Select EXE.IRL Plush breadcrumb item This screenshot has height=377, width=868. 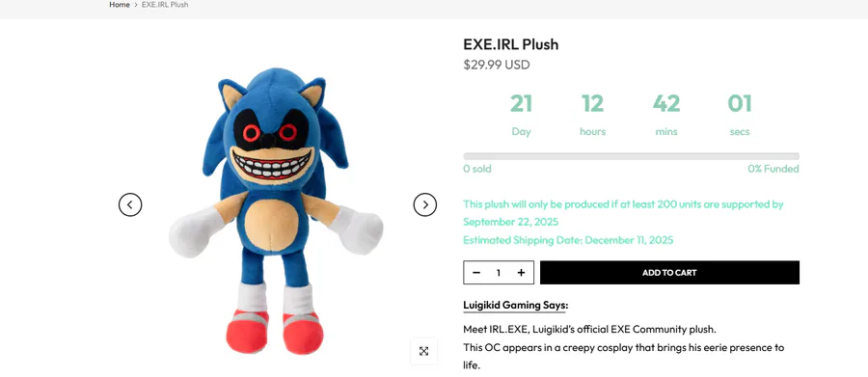pos(165,5)
